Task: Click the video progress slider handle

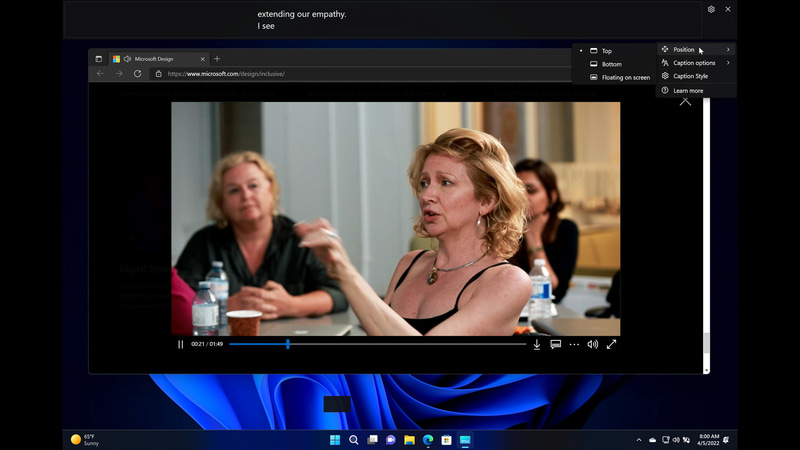Action: 288,344
